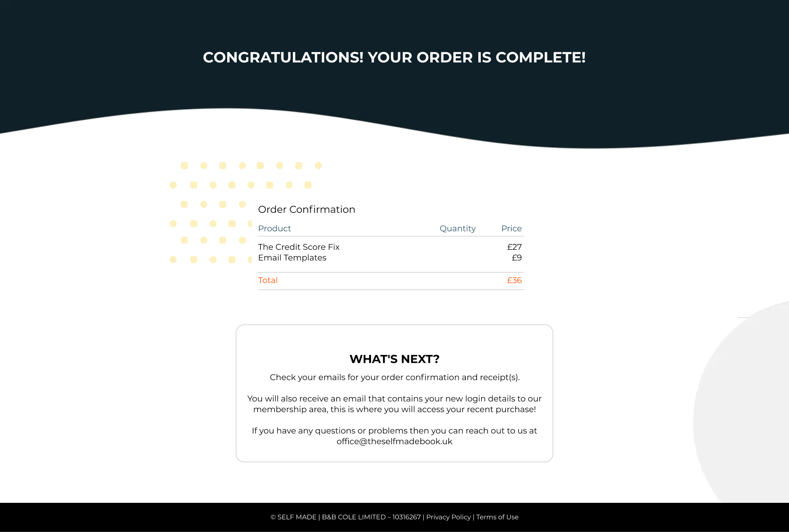
Task: Select the Quantity column header
Action: click(457, 228)
